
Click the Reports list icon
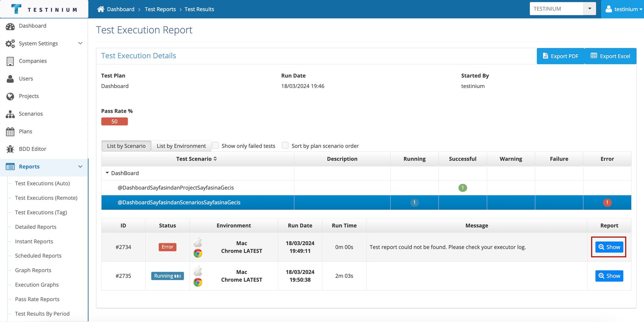click(x=10, y=167)
